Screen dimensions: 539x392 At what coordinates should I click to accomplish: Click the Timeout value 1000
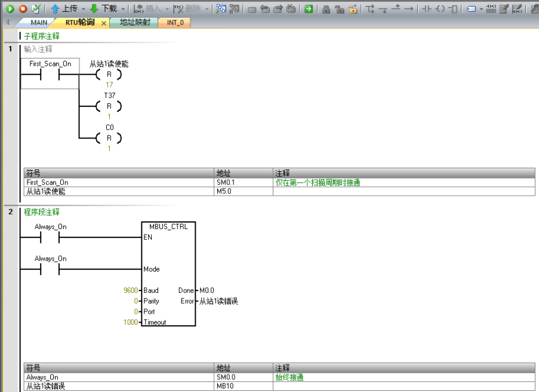pyautogui.click(x=131, y=322)
